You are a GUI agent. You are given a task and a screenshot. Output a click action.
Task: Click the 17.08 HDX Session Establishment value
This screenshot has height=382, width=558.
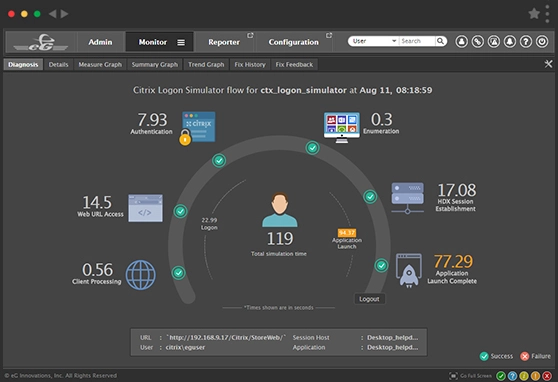coord(457,190)
